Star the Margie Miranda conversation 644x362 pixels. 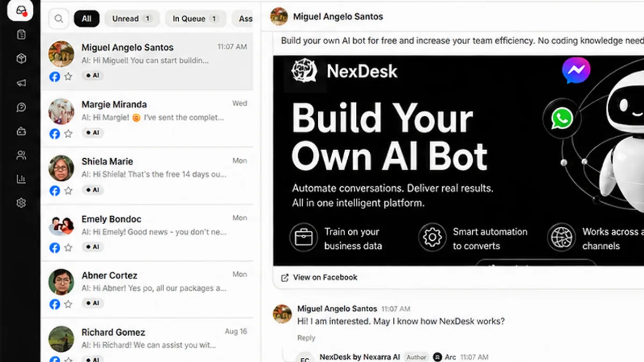click(68, 134)
